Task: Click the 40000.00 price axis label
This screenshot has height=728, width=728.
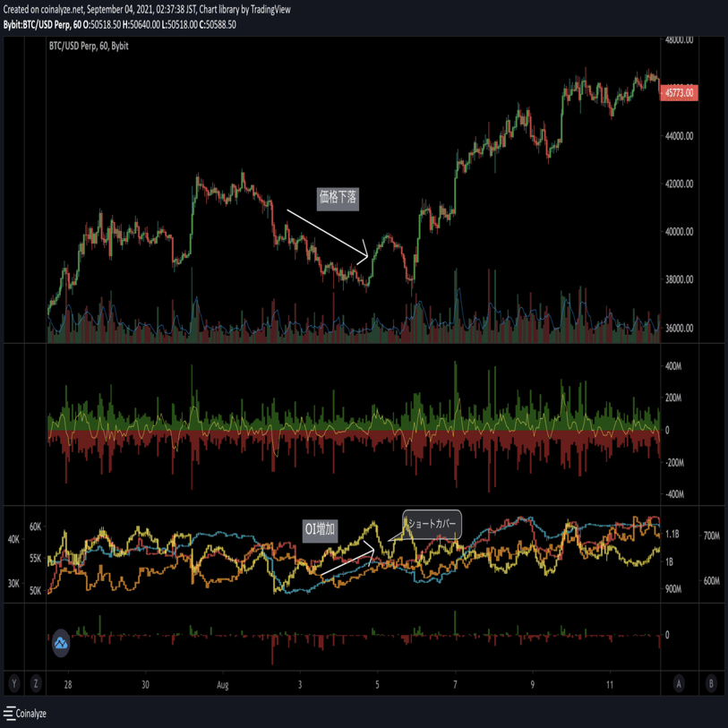Action: 680,232
